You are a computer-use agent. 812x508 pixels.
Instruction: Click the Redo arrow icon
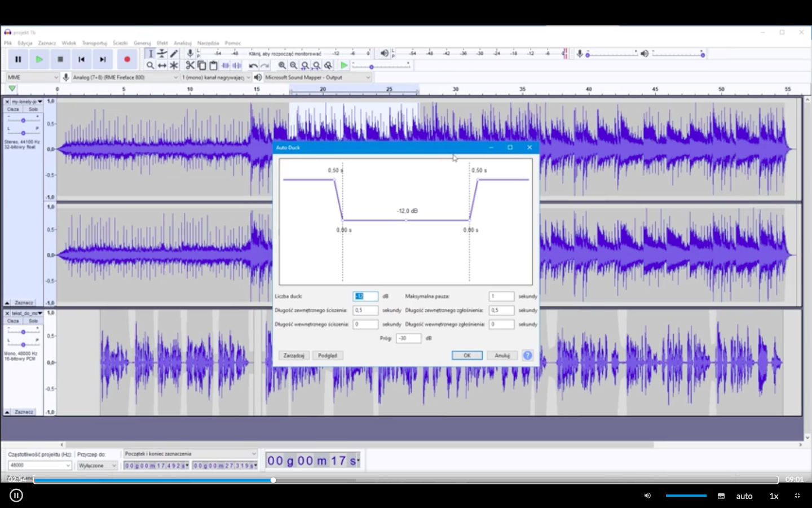tap(265, 65)
